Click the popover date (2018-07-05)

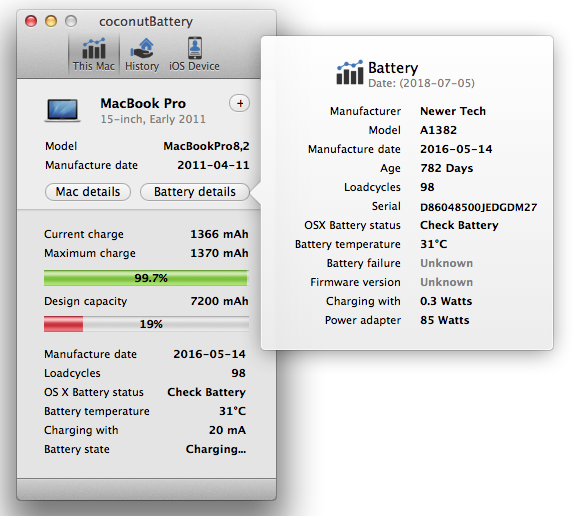(421, 83)
